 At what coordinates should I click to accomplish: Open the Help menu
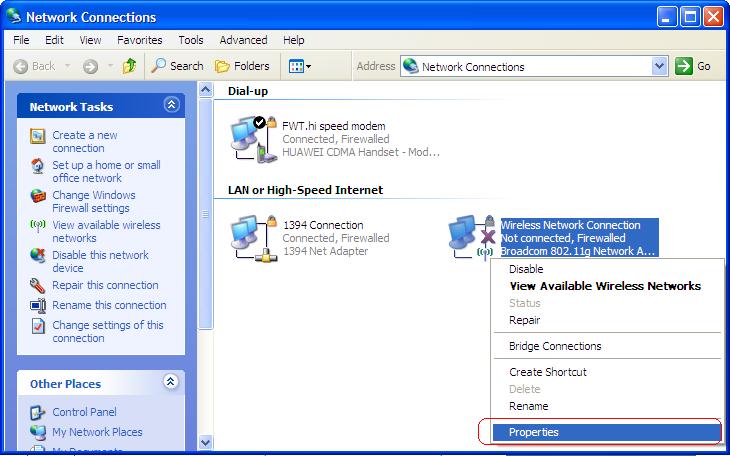pos(293,40)
